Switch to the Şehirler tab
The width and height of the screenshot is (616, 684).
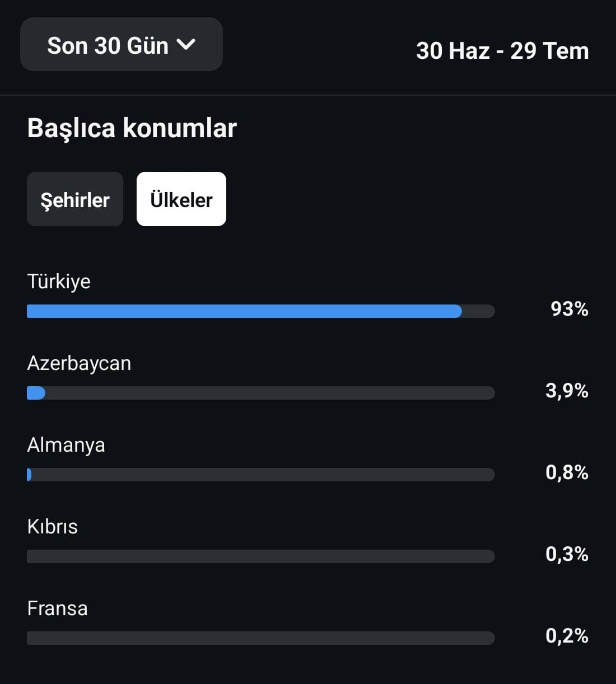coord(75,199)
